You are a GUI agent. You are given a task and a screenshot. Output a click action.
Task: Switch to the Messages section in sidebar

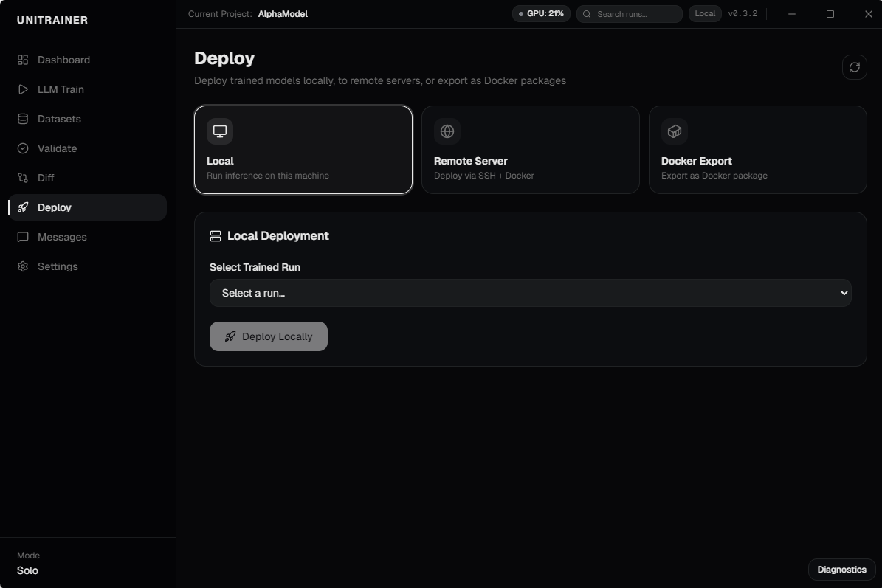pos(63,236)
